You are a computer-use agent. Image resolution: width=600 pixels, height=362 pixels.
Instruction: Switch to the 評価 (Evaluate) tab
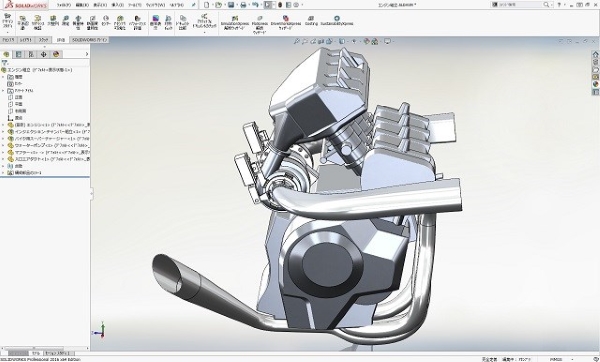pyautogui.click(x=61, y=40)
